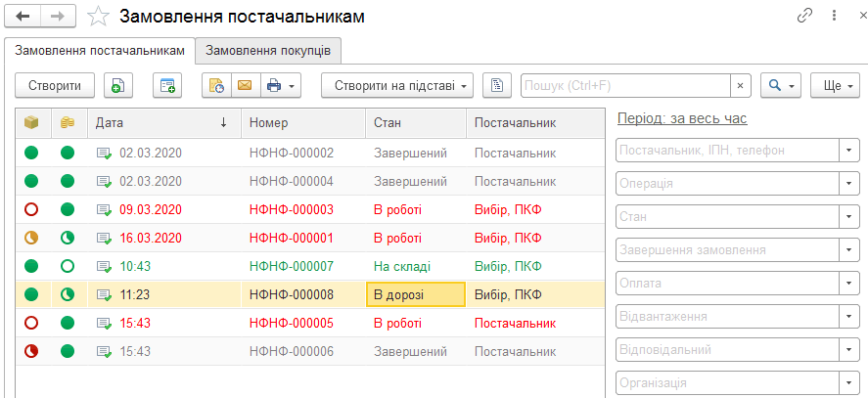Send by email with envelope icon

[x=246, y=86]
